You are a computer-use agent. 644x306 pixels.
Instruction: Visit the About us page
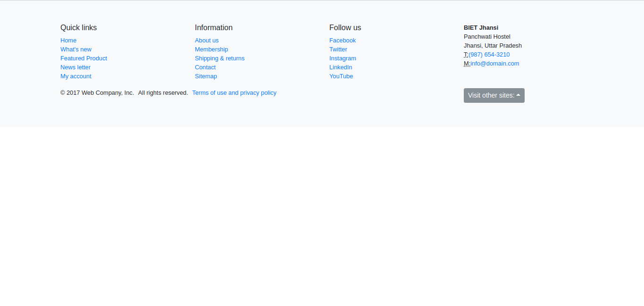pyautogui.click(x=207, y=41)
